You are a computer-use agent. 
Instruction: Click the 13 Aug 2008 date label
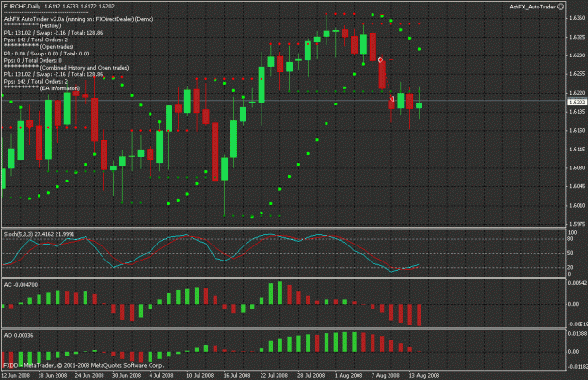(423, 375)
